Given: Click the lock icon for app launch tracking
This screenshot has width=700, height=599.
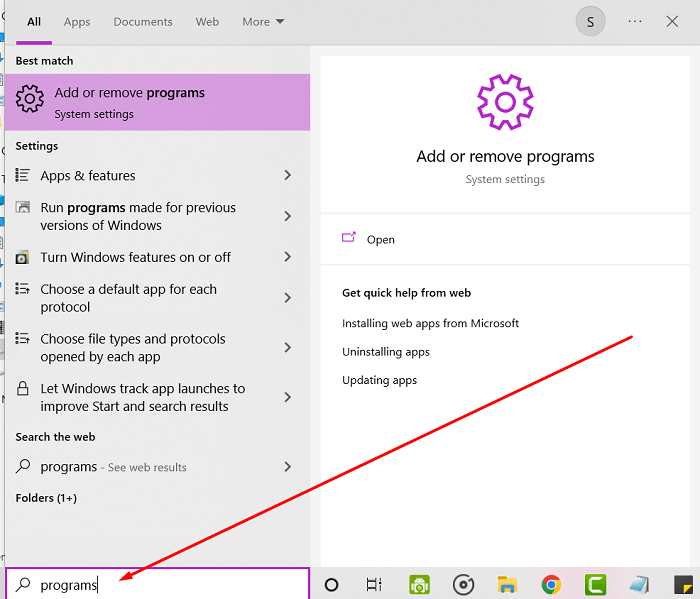Looking at the screenshot, I should pos(22,388).
